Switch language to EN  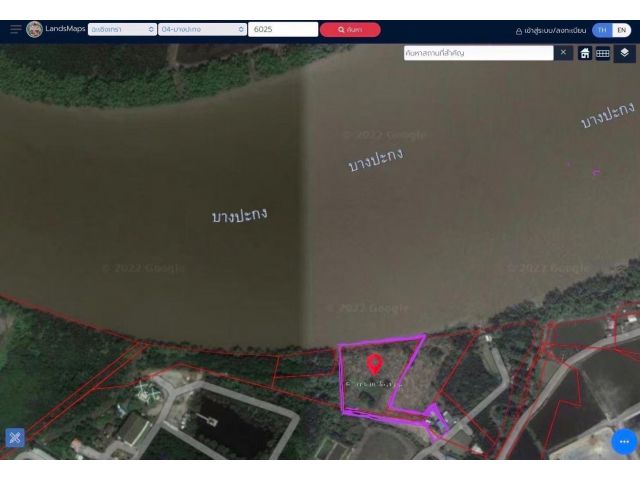coord(621,30)
